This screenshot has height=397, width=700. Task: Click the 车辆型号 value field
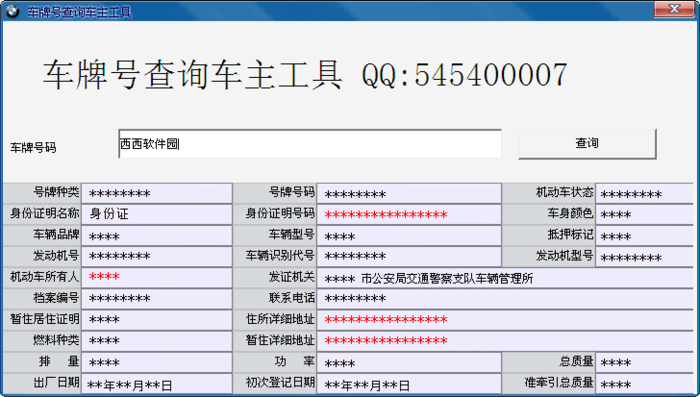(x=409, y=235)
